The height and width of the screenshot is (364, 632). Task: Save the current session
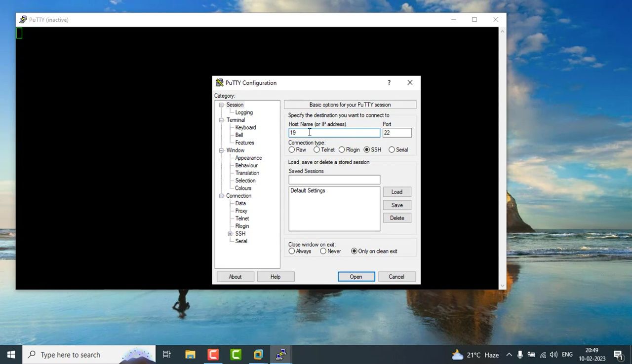(x=397, y=205)
